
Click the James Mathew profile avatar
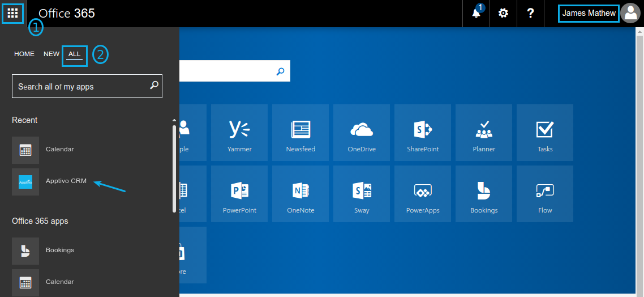(x=630, y=13)
